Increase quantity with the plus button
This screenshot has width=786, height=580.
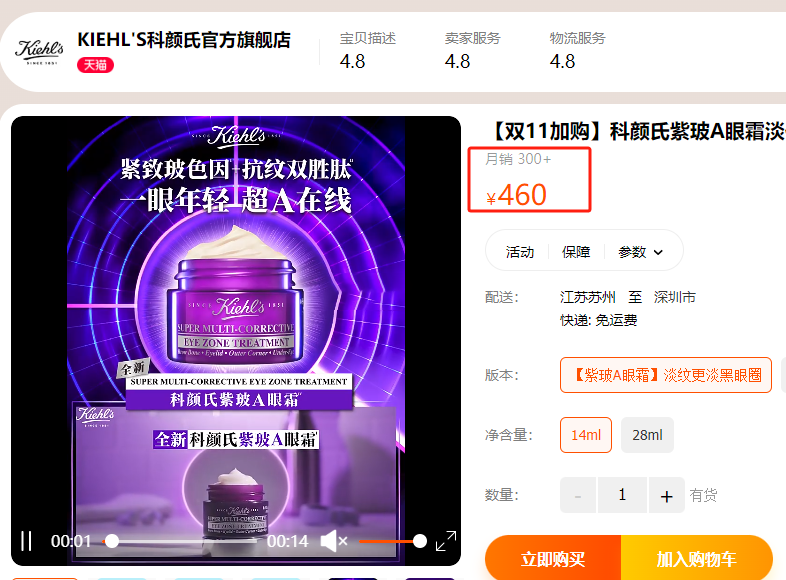click(x=666, y=495)
